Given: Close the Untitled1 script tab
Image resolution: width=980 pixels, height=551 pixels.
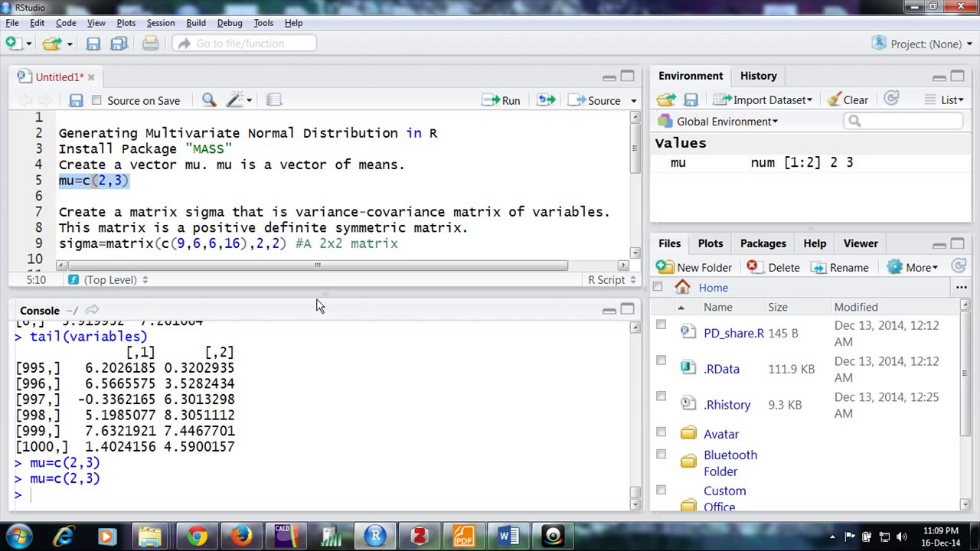Looking at the screenshot, I should coord(90,77).
